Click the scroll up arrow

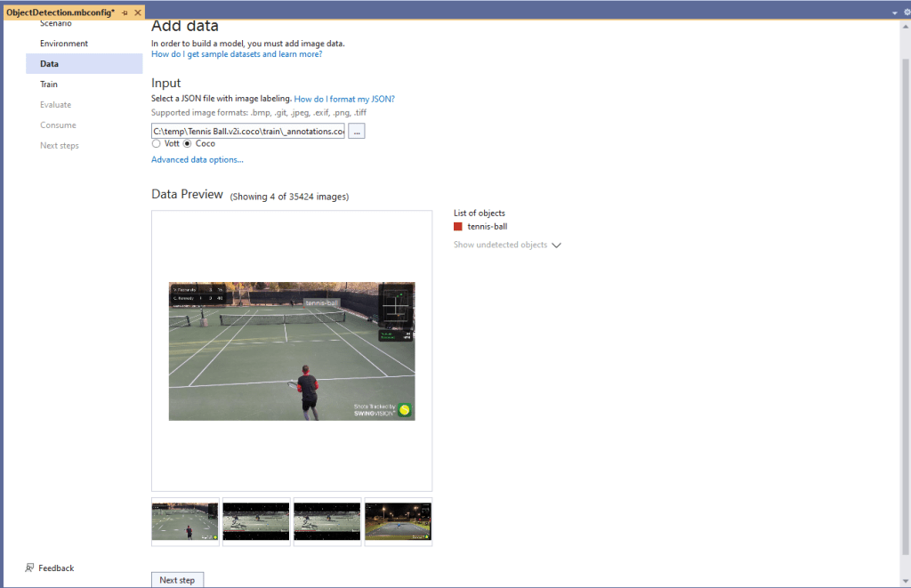[906, 26]
